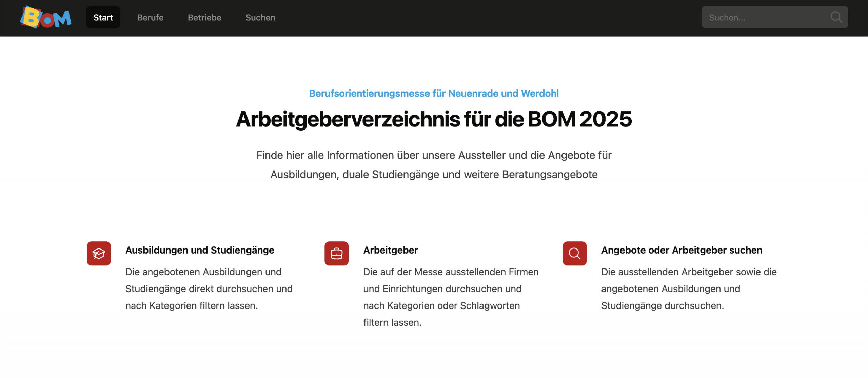
Task: Open the Start navigation tab
Action: point(103,17)
